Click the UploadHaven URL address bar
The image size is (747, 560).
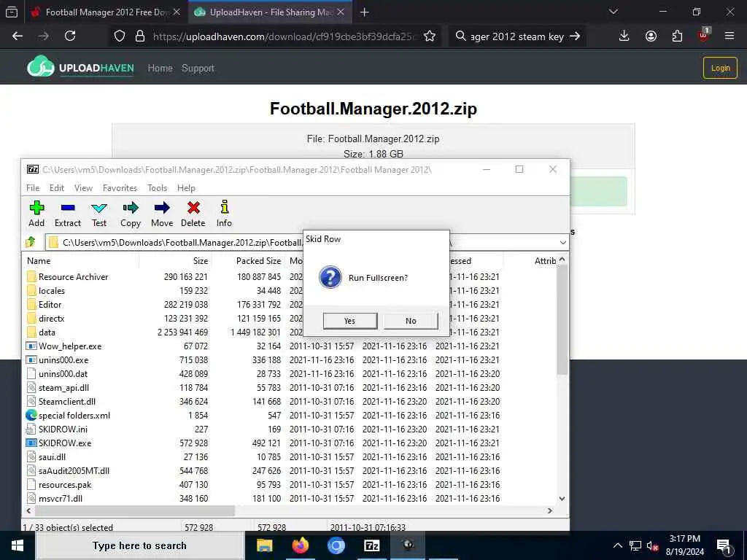coord(284,36)
